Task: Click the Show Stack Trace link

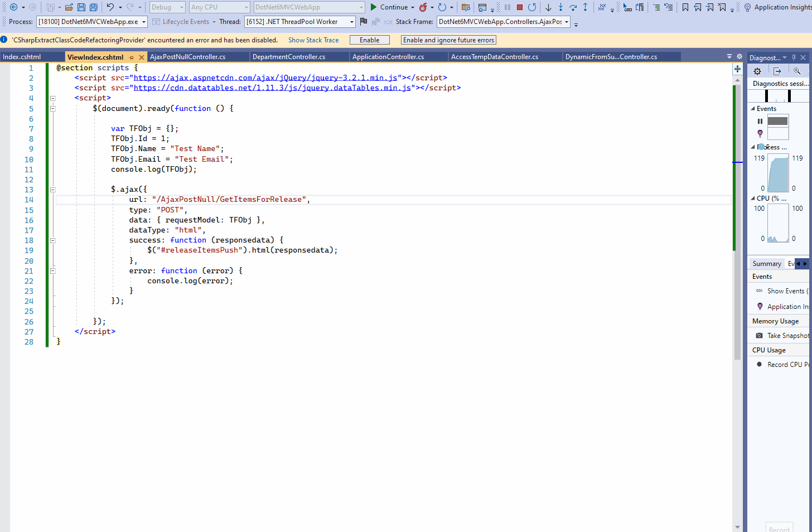Action: click(x=313, y=40)
